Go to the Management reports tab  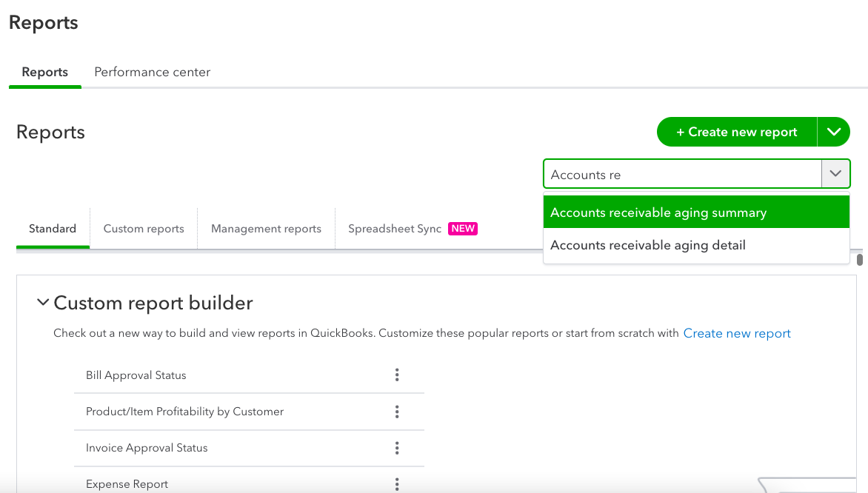coord(266,229)
